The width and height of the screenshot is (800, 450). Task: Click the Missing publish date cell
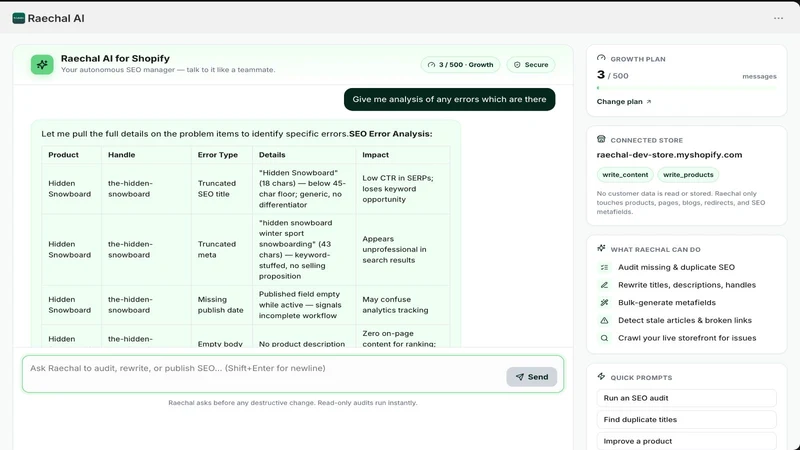click(220, 305)
